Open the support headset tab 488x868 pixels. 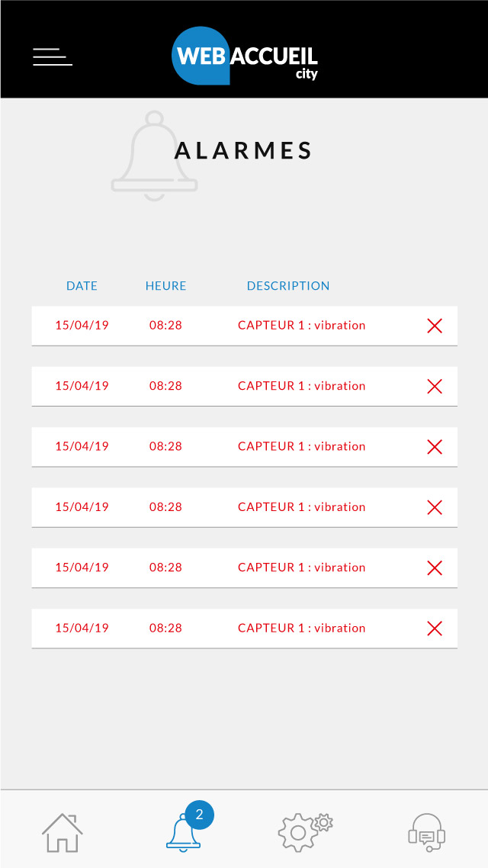[426, 832]
